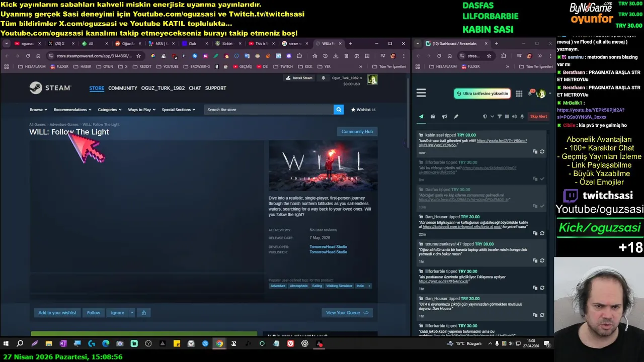Open the extensions puzzle icon in left browser

coord(299,56)
